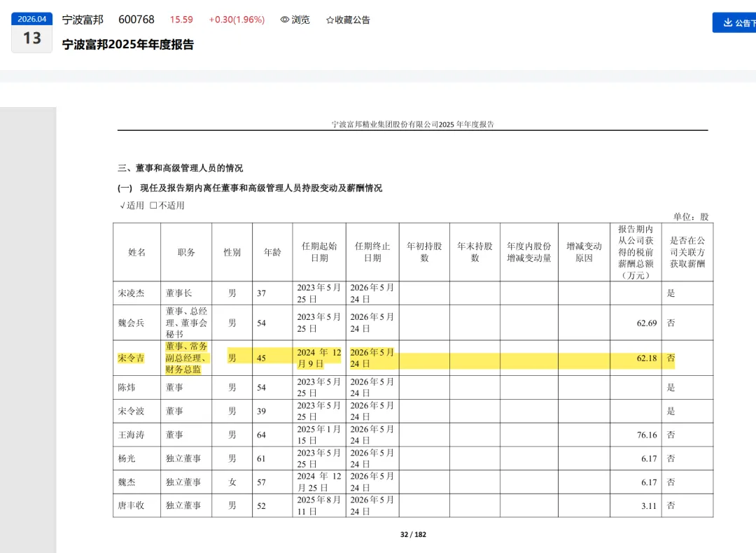
Task: Click column header 年龄
Action: click(x=272, y=252)
